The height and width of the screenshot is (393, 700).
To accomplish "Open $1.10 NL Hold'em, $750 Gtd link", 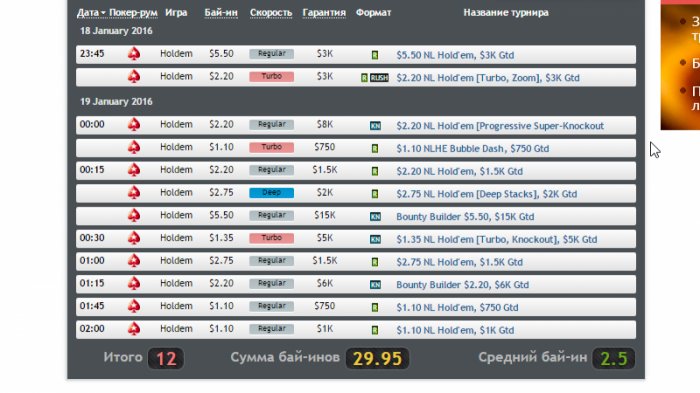I will coord(457,308).
